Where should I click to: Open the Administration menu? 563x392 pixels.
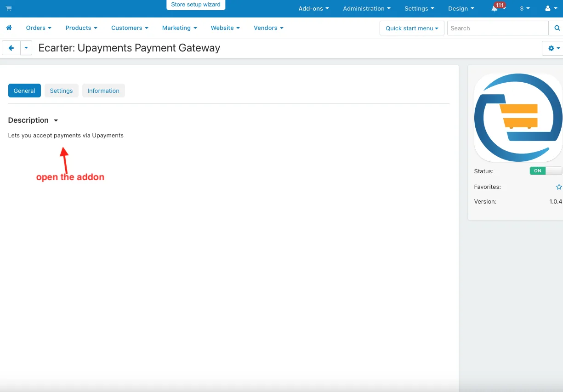click(x=367, y=8)
